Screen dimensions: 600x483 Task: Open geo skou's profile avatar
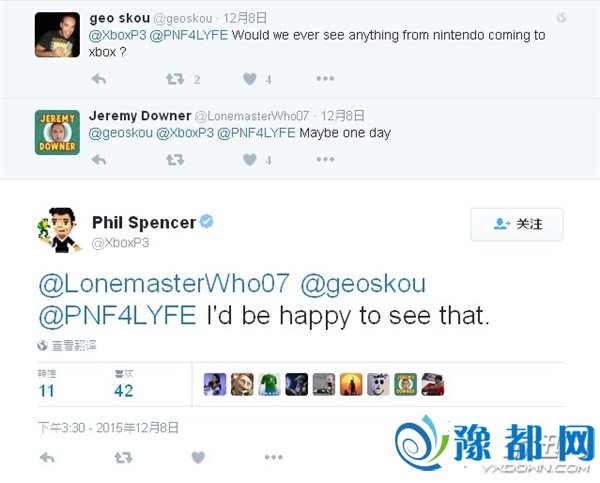[56, 32]
